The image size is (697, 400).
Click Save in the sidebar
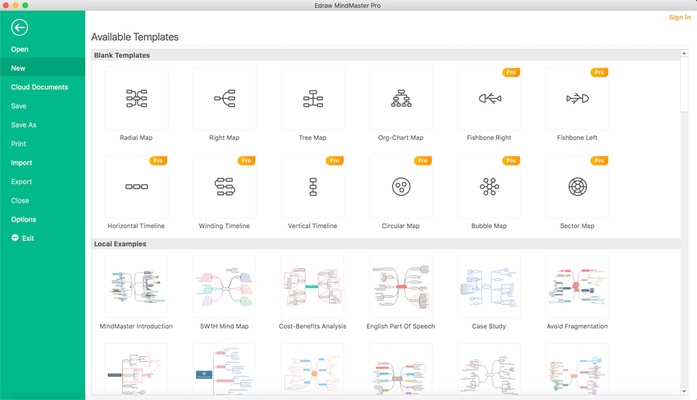(19, 106)
